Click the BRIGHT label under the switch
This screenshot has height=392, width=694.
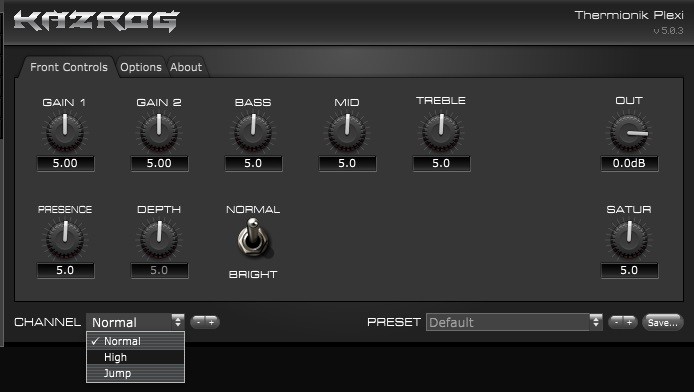(x=253, y=274)
